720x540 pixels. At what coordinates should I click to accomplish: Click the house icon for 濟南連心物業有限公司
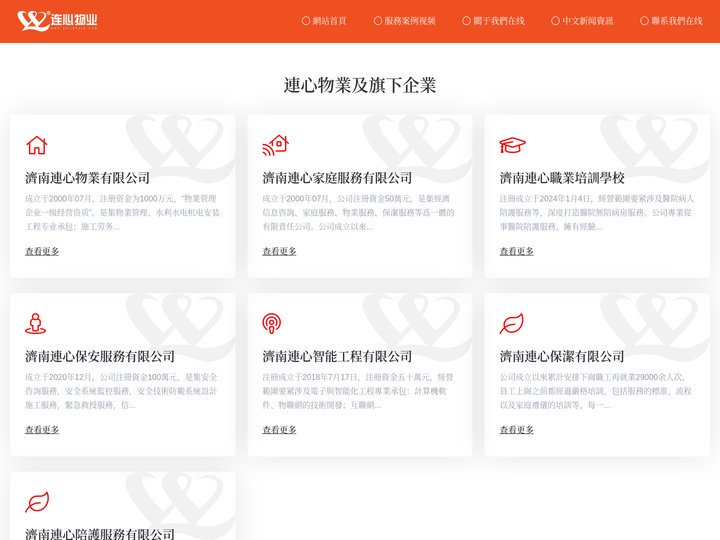37,145
